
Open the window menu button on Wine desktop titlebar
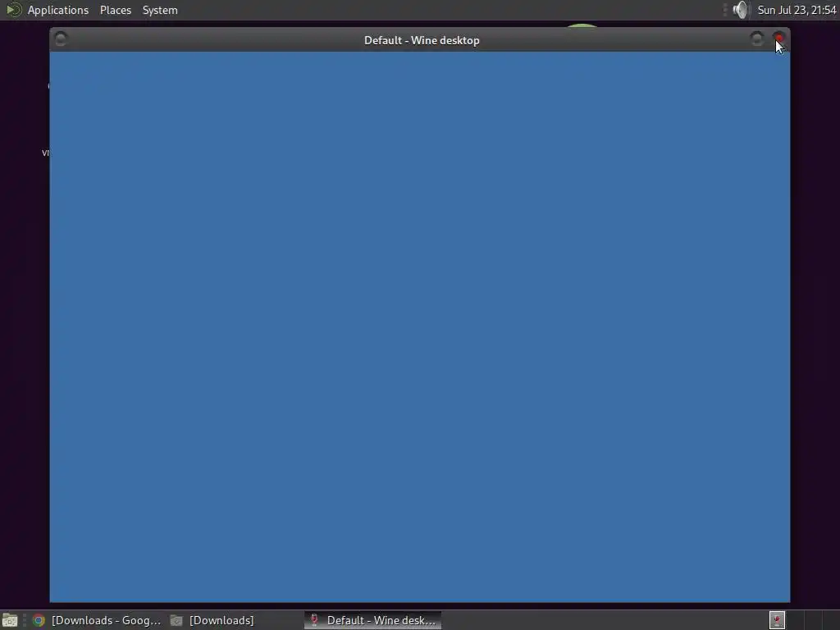pyautogui.click(x=61, y=39)
